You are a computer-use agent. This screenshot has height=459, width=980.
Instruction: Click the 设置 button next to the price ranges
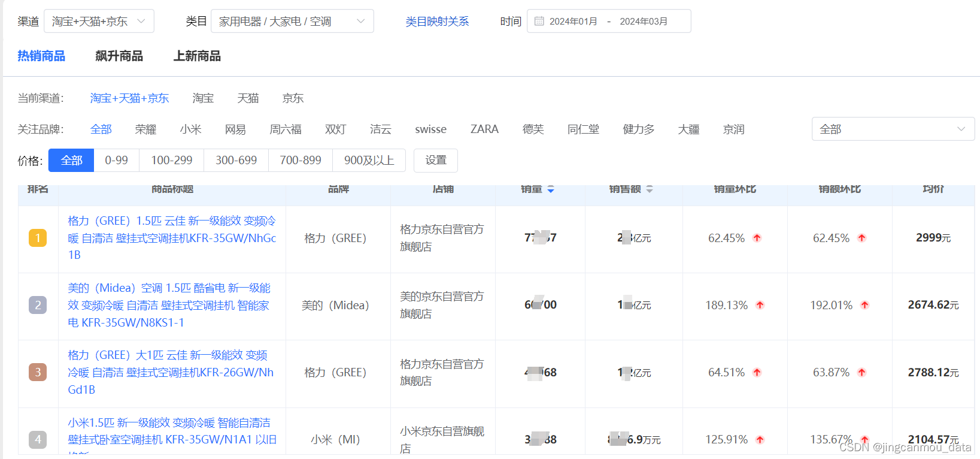(436, 160)
